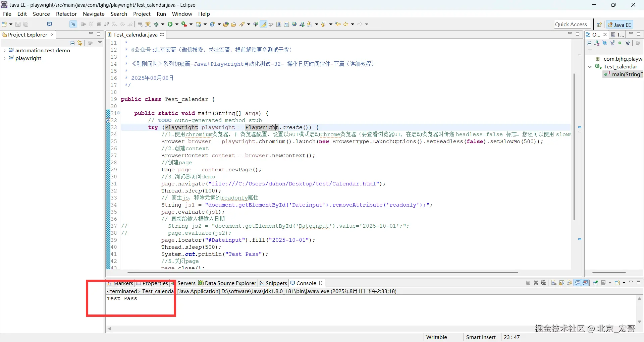Screen dimensions: 644x342
Task: Click the green Run button icon
Action: click(x=170, y=24)
